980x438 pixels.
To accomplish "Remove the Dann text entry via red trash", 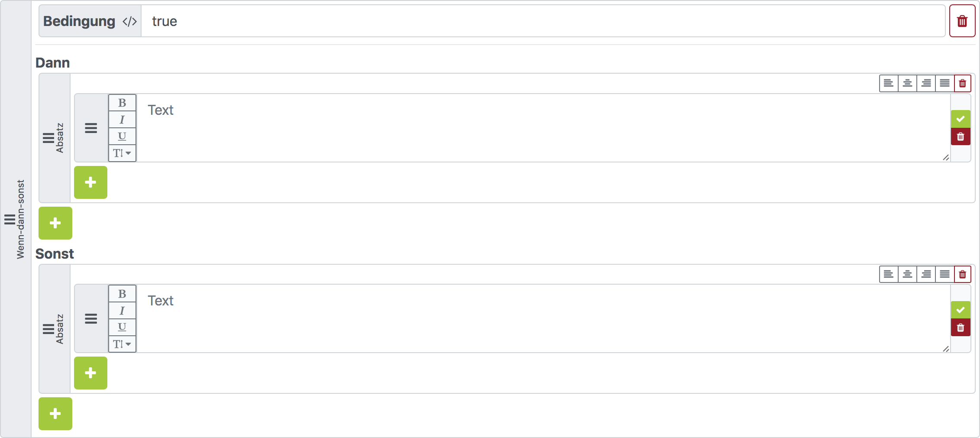I will (961, 136).
